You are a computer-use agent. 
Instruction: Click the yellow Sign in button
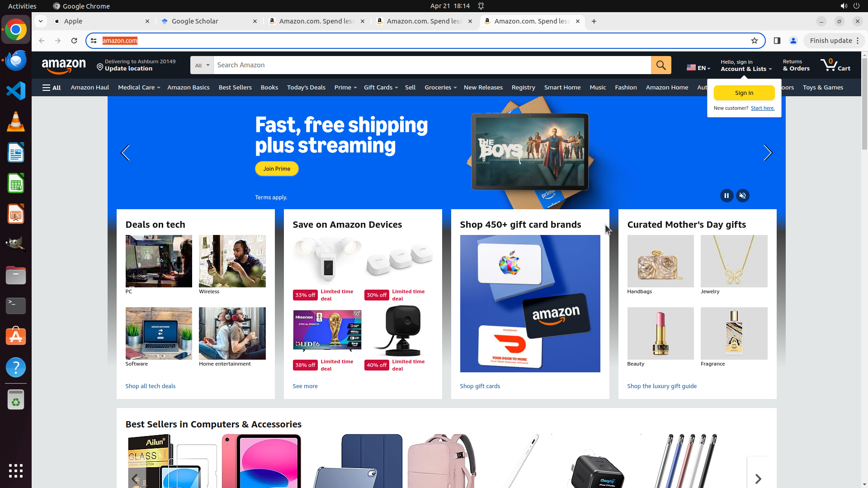coord(744,93)
